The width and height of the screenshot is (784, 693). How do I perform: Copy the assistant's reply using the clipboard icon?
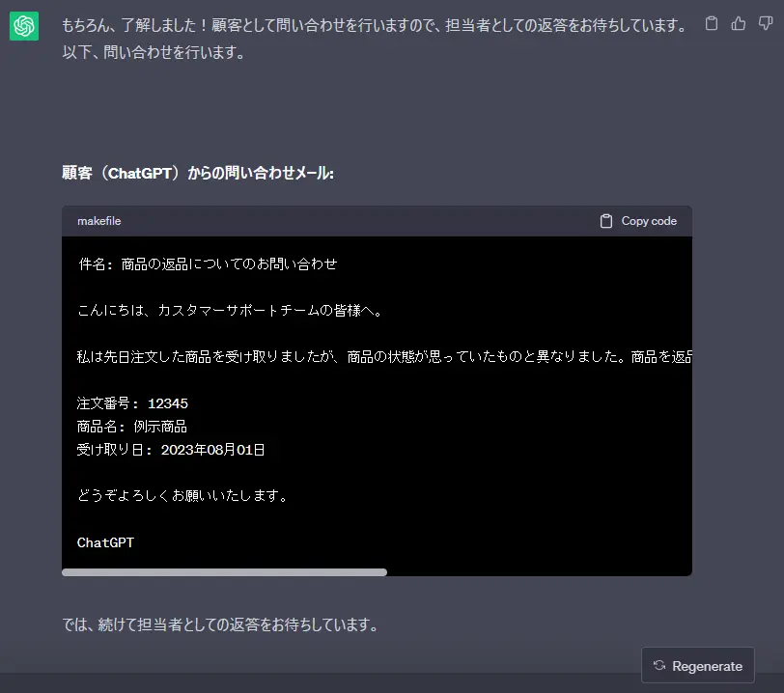pyautogui.click(x=711, y=21)
